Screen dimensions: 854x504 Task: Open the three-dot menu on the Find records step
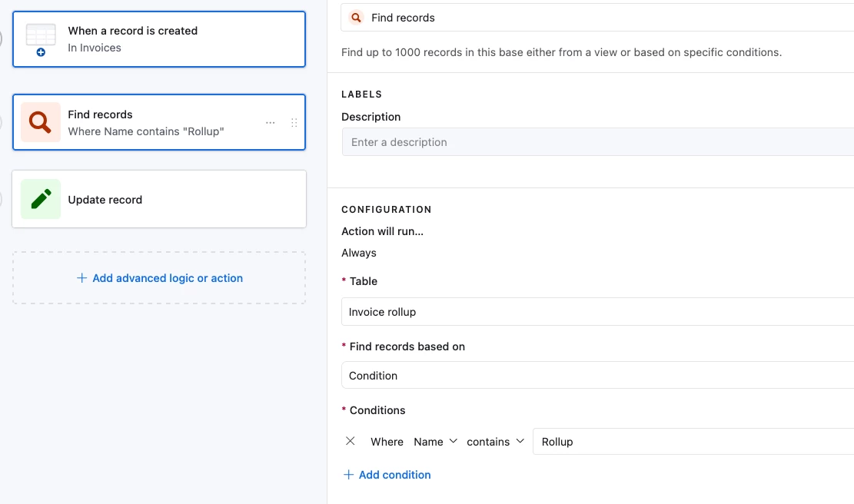click(x=270, y=123)
